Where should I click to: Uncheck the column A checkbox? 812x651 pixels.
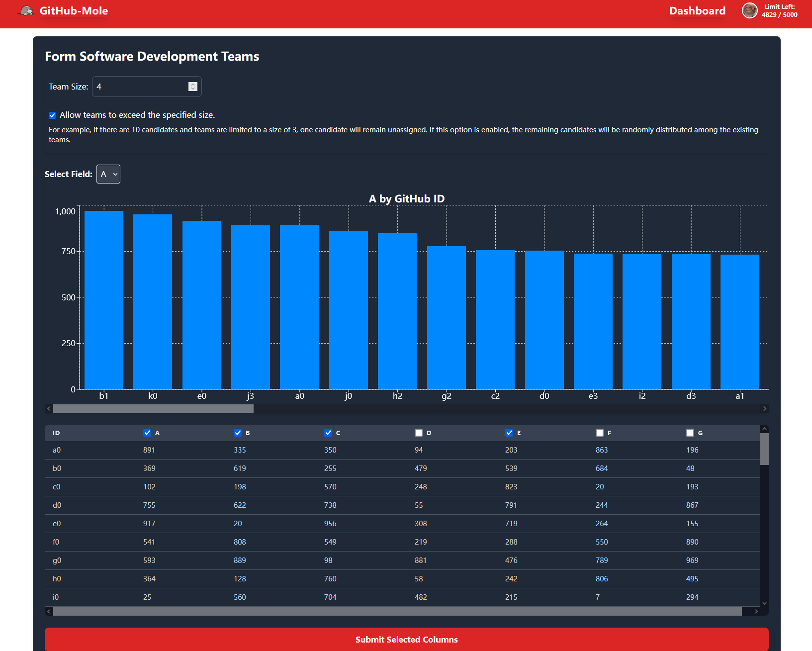[x=147, y=433]
